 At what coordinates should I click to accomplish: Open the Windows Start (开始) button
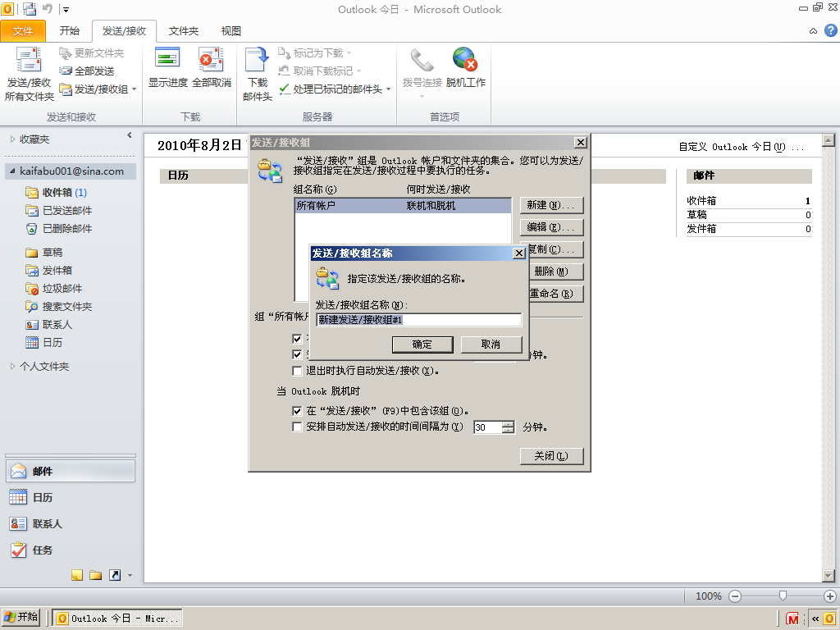click(21, 618)
